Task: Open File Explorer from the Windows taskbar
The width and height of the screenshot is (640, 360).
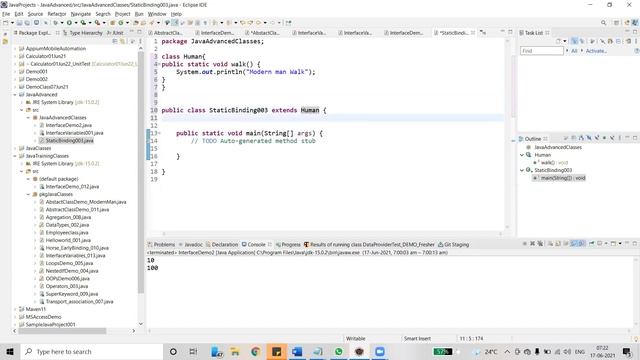Action: (x=235, y=351)
